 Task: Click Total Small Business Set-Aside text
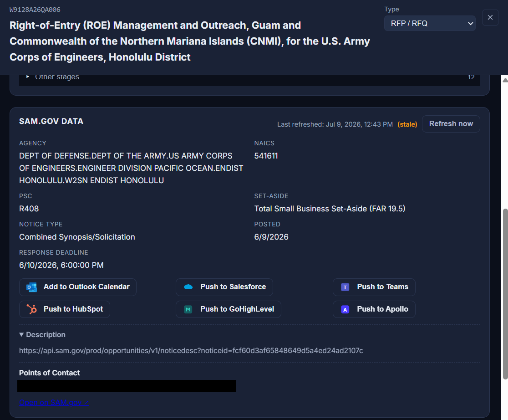click(330, 209)
